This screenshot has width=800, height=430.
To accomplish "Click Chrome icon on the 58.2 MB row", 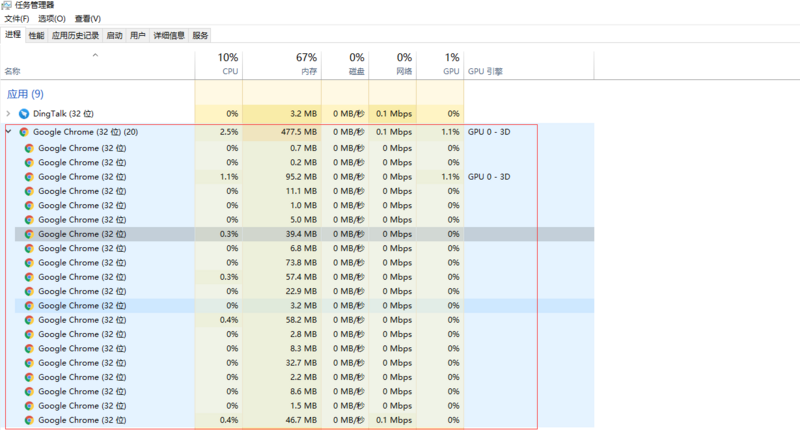I will click(x=29, y=320).
